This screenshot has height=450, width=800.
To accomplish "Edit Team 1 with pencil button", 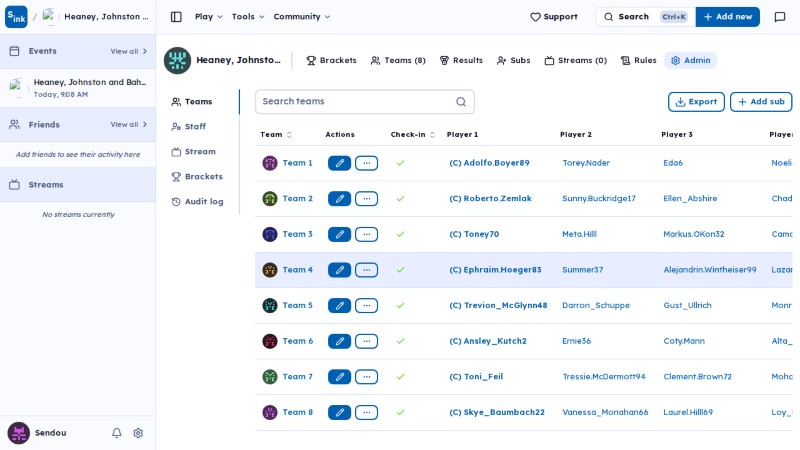I will coord(339,163).
